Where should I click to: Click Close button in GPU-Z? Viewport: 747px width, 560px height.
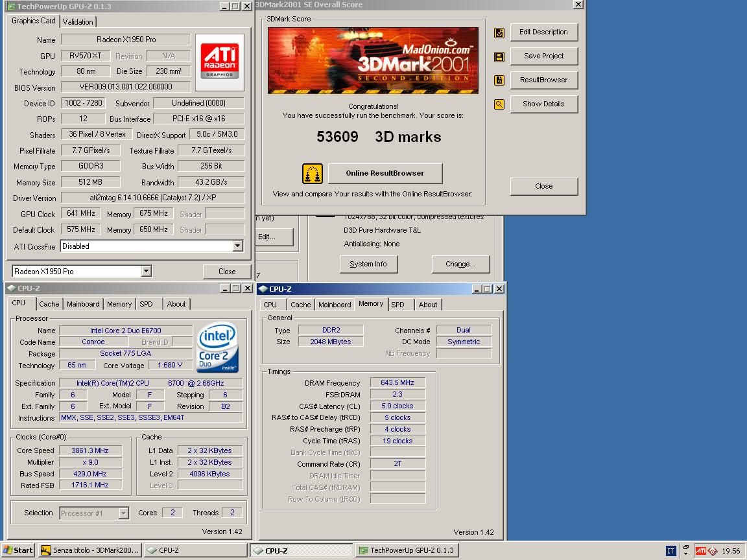pos(227,272)
